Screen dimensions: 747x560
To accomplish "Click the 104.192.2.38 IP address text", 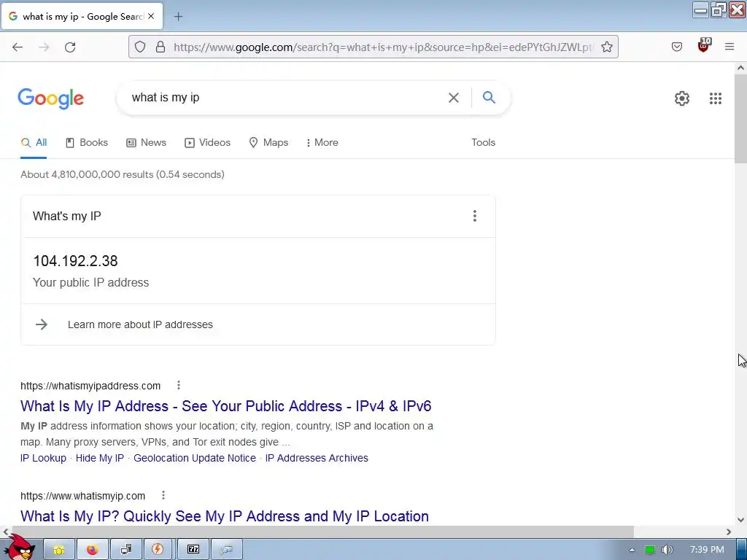I will point(75,261).
